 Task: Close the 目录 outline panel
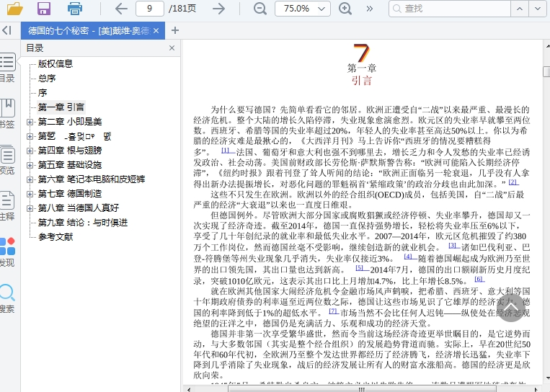coord(172,48)
